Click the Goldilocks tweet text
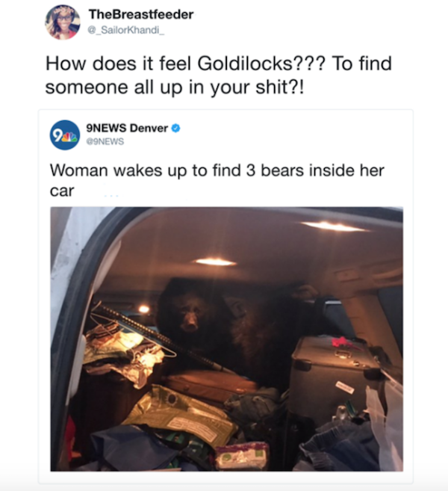 [x=218, y=75]
